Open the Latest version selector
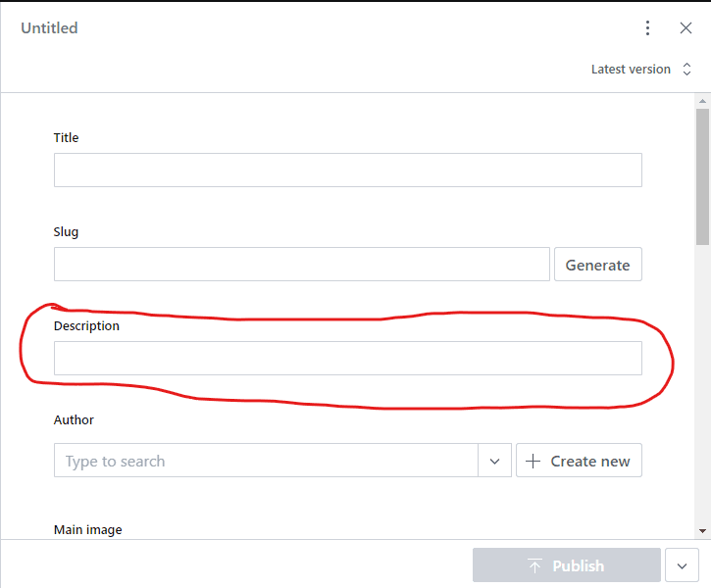This screenshot has height=588, width=711. point(641,70)
